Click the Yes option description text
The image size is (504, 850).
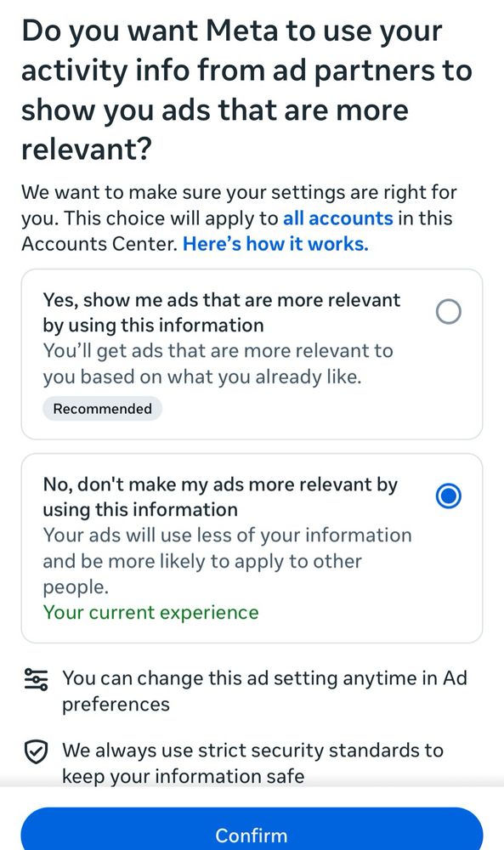tap(218, 364)
